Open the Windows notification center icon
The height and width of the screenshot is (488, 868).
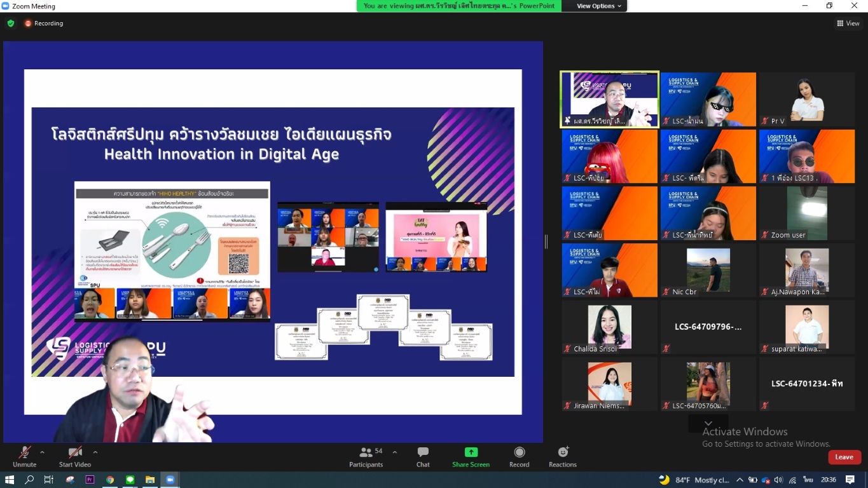850,480
